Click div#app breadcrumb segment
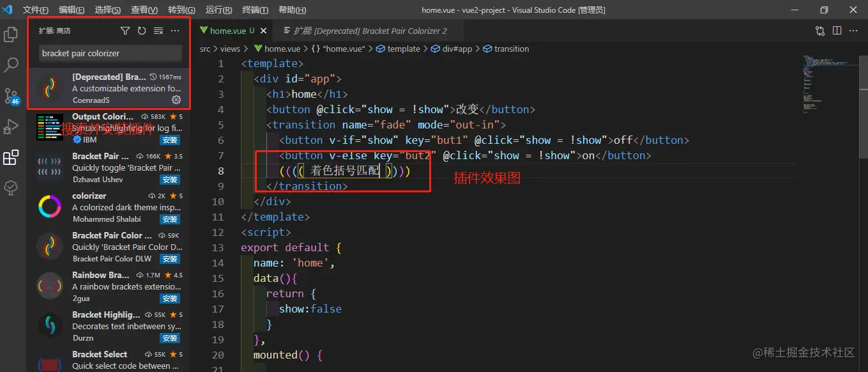This screenshot has height=372, width=868. (452, 49)
